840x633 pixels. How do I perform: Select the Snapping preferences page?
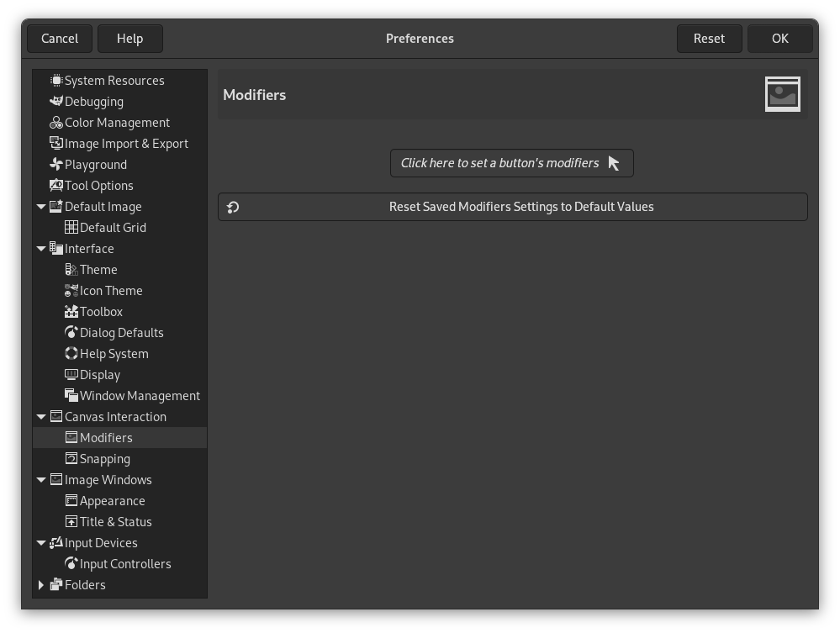106,458
